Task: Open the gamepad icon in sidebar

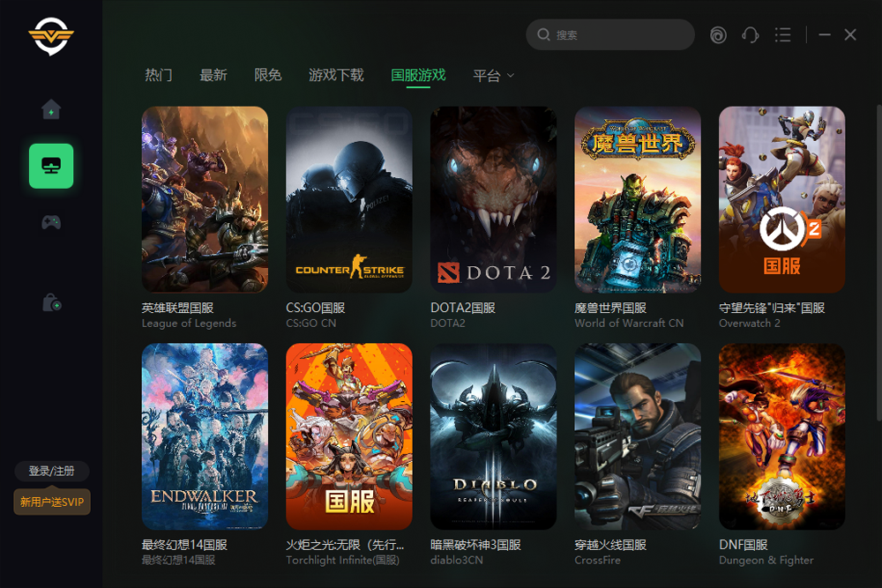Action: point(51,222)
